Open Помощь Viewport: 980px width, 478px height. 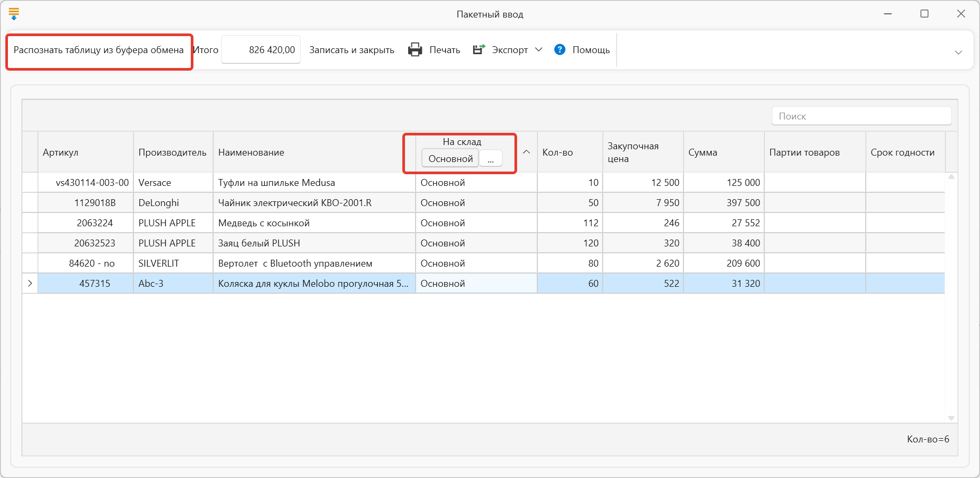pos(591,50)
